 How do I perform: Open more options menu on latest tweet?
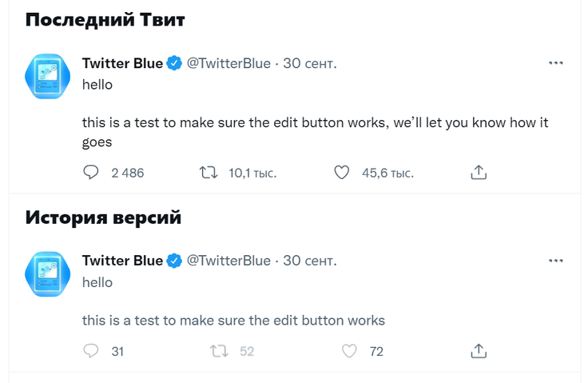coord(556,63)
